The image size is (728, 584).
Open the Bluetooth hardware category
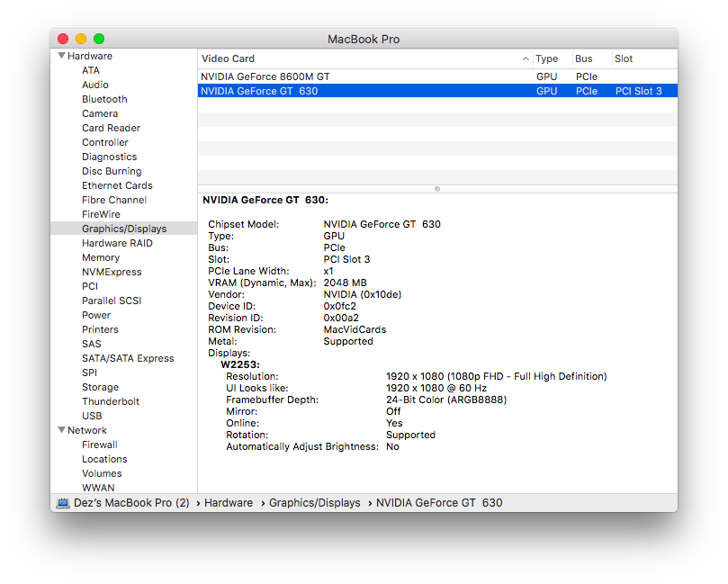(104, 99)
